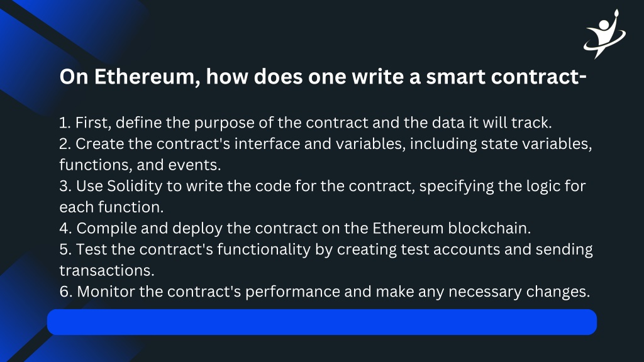This screenshot has height=362, width=644.
Task: Select step 6 'Monitor the contract's performance'
Action: coord(325,292)
